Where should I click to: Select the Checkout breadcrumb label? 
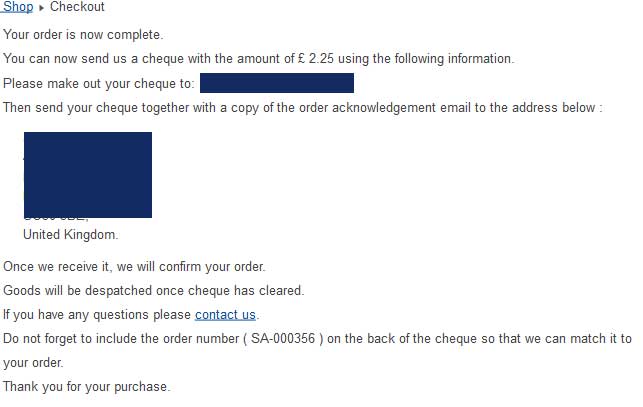[x=77, y=7]
